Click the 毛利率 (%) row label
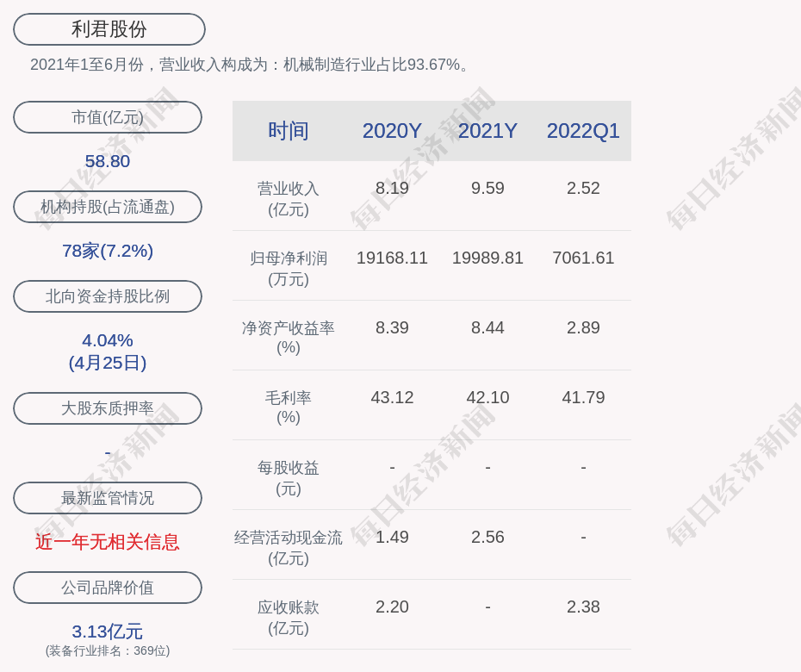The width and height of the screenshot is (801, 672). (x=289, y=408)
